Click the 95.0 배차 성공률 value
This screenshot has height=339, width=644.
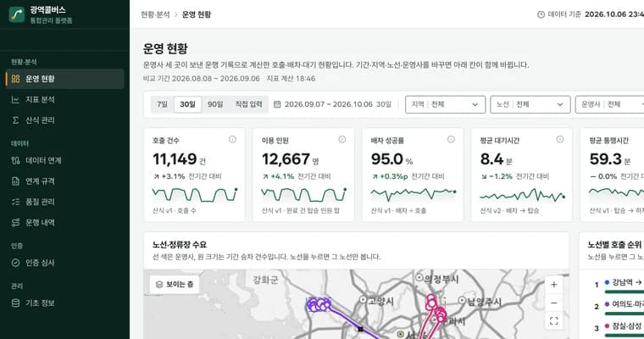(x=387, y=159)
